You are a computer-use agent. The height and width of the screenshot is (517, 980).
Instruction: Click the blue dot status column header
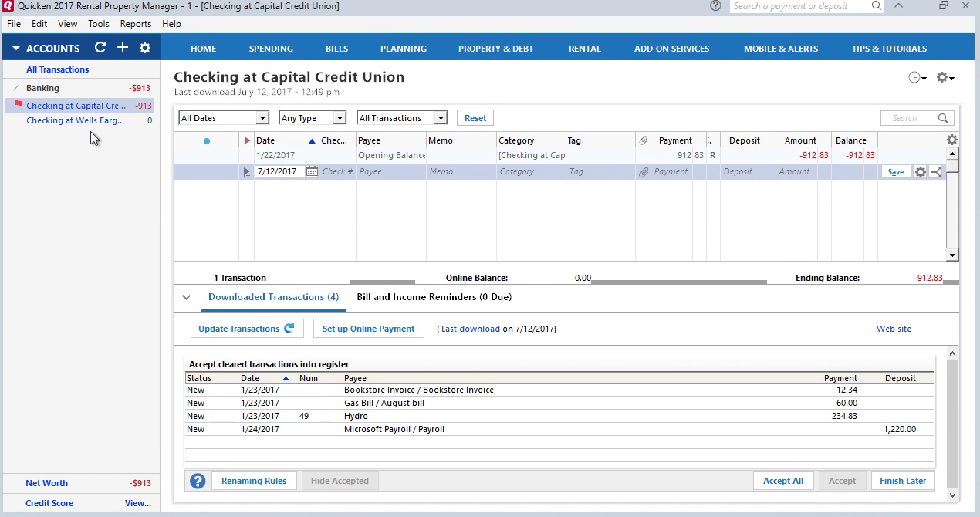[x=206, y=141]
